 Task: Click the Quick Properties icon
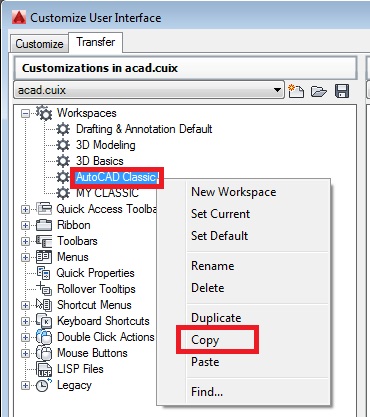pyautogui.click(x=44, y=273)
